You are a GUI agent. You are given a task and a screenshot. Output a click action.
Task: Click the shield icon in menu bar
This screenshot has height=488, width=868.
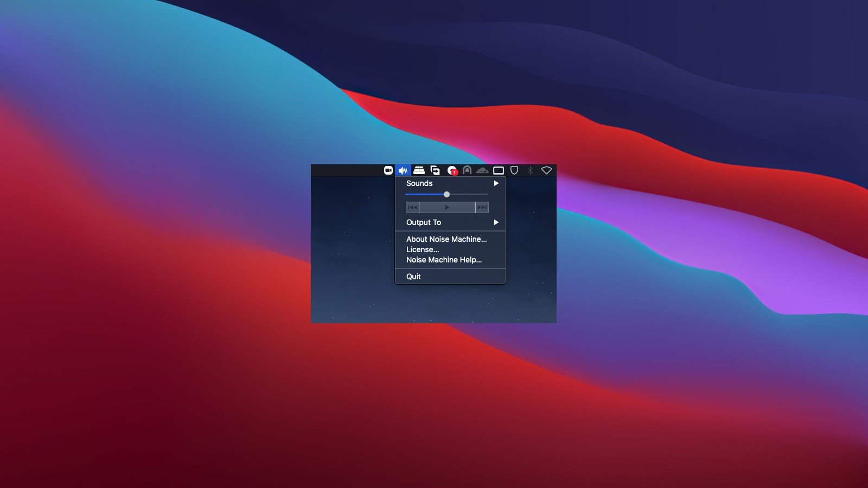(514, 170)
